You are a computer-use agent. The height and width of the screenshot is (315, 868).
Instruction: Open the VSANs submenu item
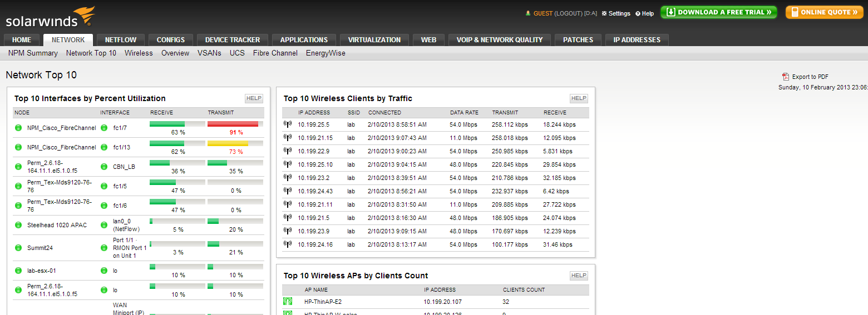click(209, 53)
